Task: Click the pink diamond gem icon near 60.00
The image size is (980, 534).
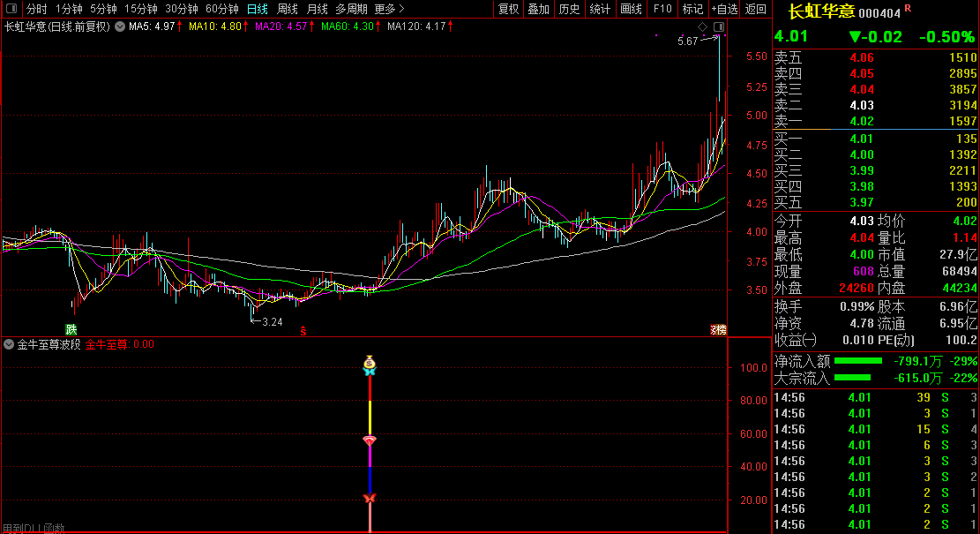Action: (370, 440)
